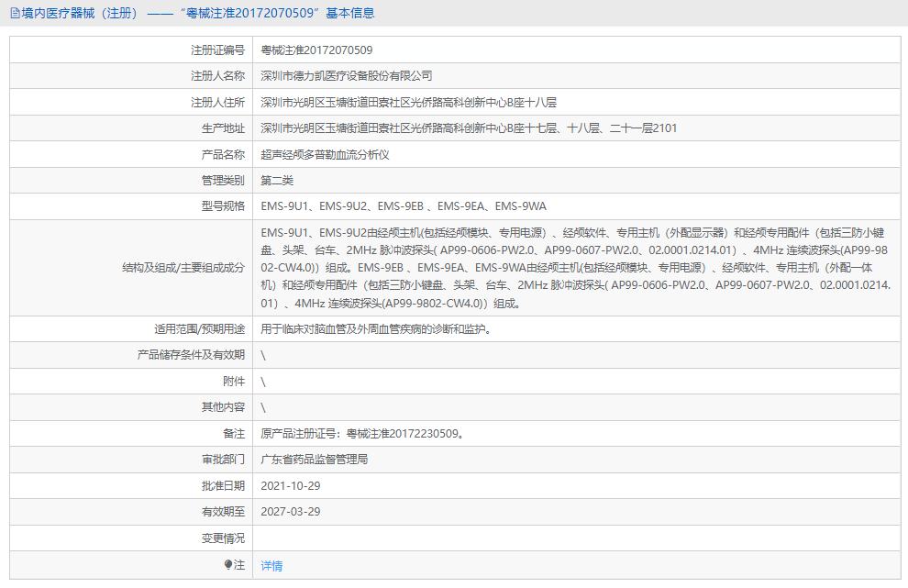The width and height of the screenshot is (908, 588).
Task: Select the 型号规格 model list cell
Action: [404, 205]
